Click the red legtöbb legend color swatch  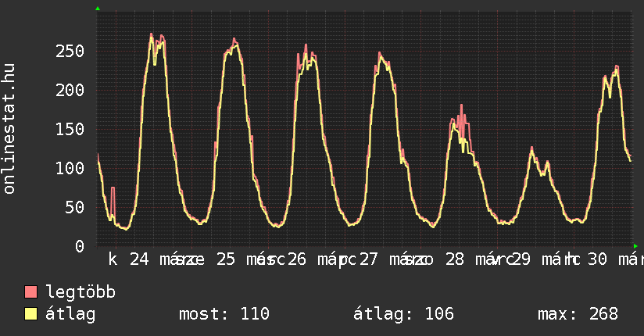[x=31, y=292]
